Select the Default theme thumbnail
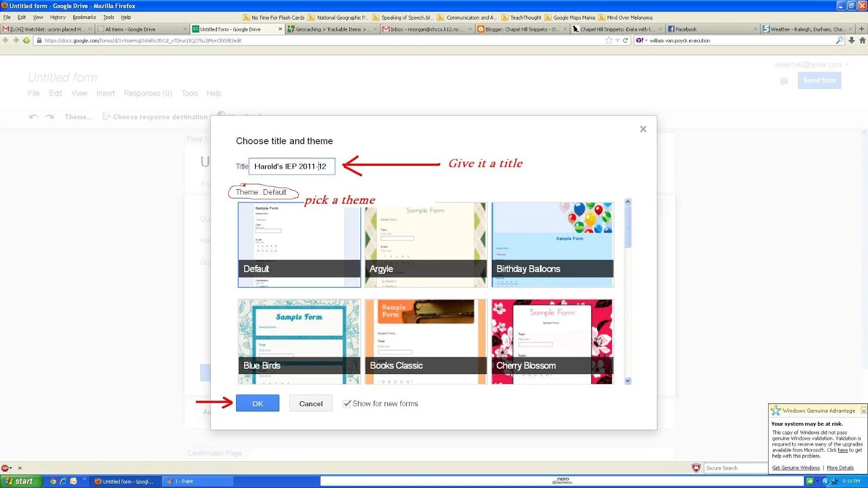The image size is (868, 488). point(299,245)
